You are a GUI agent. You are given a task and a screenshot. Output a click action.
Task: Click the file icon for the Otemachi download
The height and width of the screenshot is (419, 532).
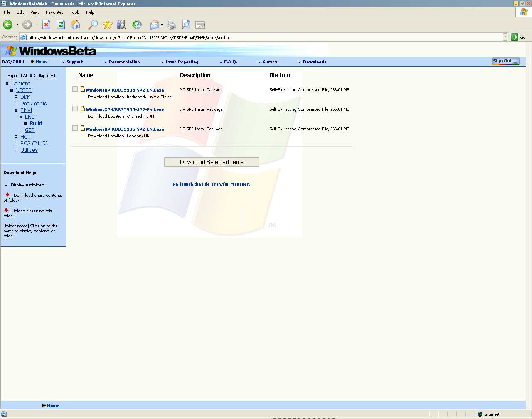click(x=83, y=108)
